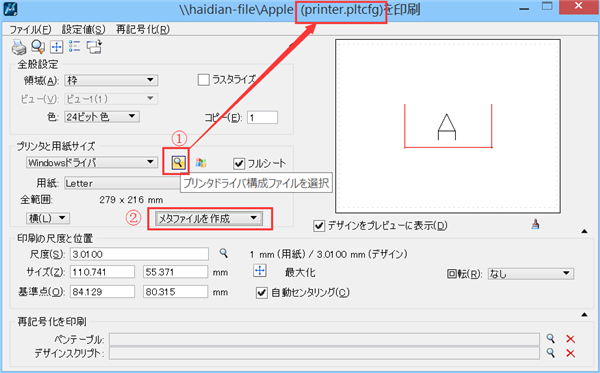The image size is (600, 373).
Task: Click the maximize print size toolbar icon
Action: pyautogui.click(x=57, y=47)
